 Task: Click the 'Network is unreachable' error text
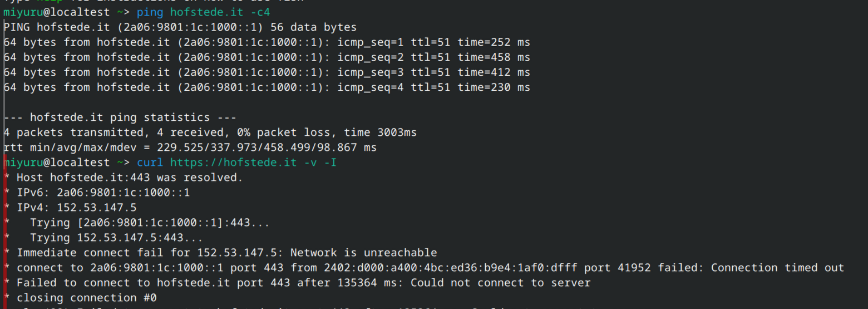tap(363, 253)
